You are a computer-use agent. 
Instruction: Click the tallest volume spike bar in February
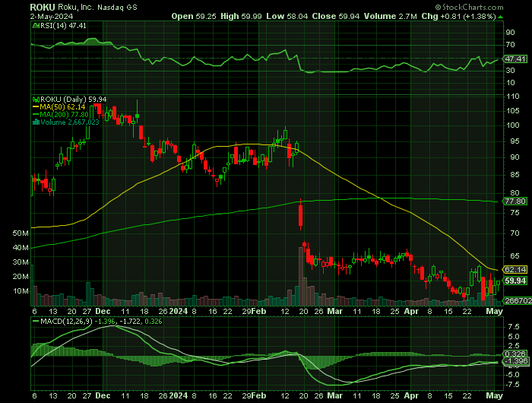tap(301, 276)
